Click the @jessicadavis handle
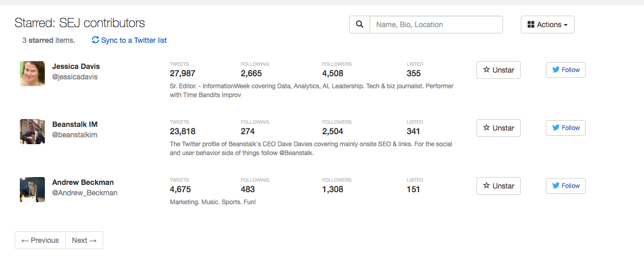The width and height of the screenshot is (644, 258). [x=75, y=77]
